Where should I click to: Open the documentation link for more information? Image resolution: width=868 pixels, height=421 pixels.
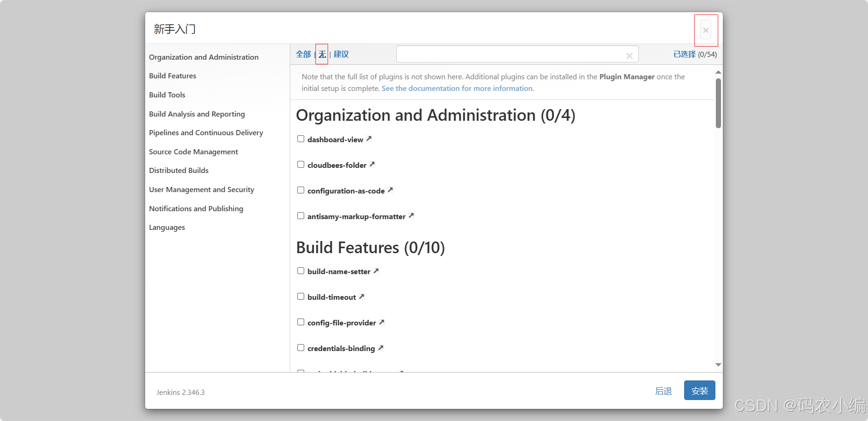(457, 88)
